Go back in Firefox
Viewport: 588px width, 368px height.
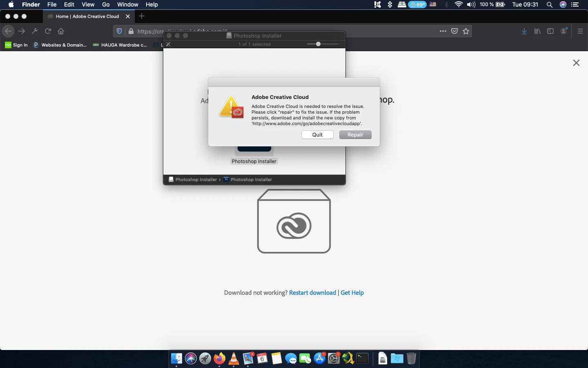pos(8,31)
